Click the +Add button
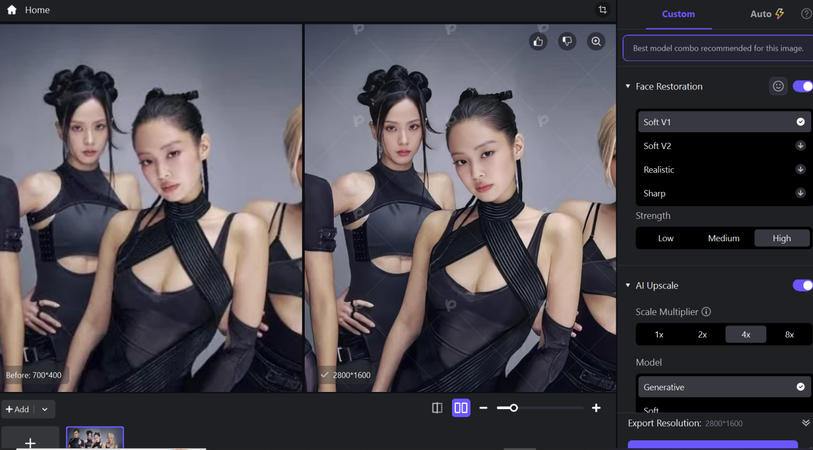813x450 pixels. tap(18, 409)
